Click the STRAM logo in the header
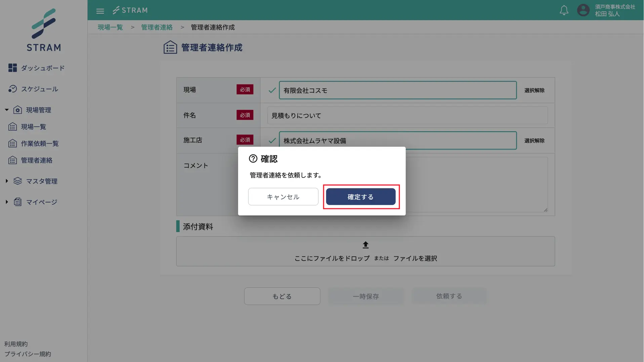Viewport: 644px width, 362px height. click(130, 10)
